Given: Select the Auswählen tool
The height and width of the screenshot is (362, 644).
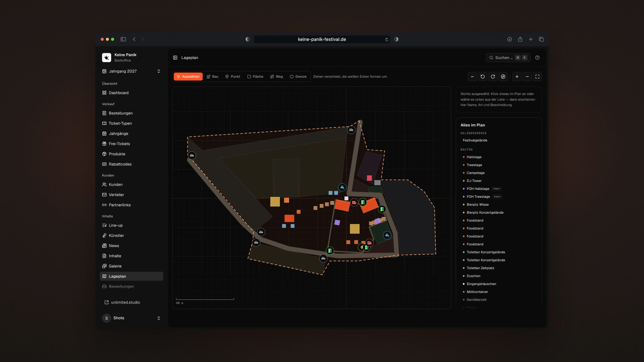Looking at the screenshot, I should pos(188,76).
